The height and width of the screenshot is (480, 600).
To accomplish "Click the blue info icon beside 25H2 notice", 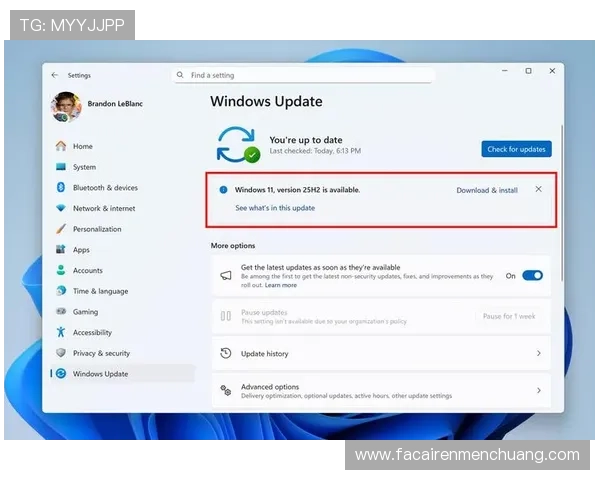I will click(x=223, y=189).
